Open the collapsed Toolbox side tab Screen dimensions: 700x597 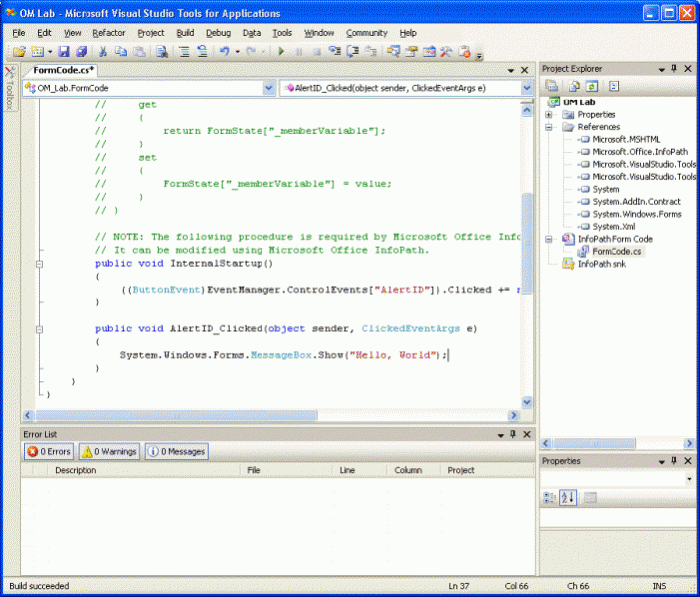pyautogui.click(x=9, y=89)
